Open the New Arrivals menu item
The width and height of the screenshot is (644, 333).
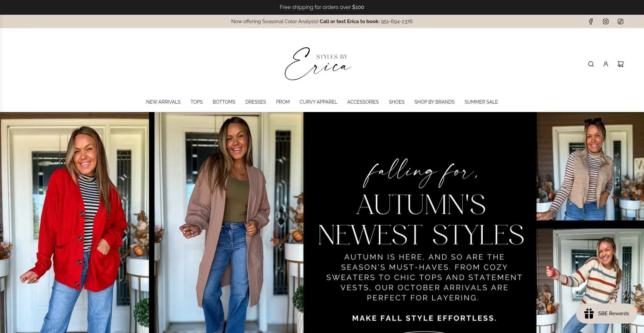(x=163, y=102)
